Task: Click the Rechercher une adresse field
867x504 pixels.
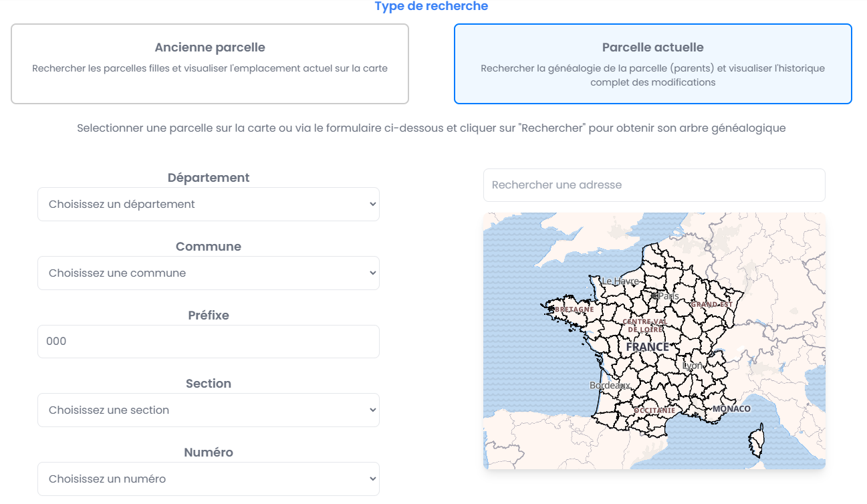Action: (654, 185)
